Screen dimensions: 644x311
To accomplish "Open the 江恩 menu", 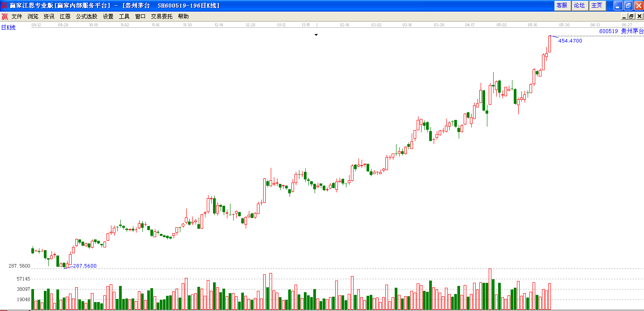I will (x=65, y=17).
